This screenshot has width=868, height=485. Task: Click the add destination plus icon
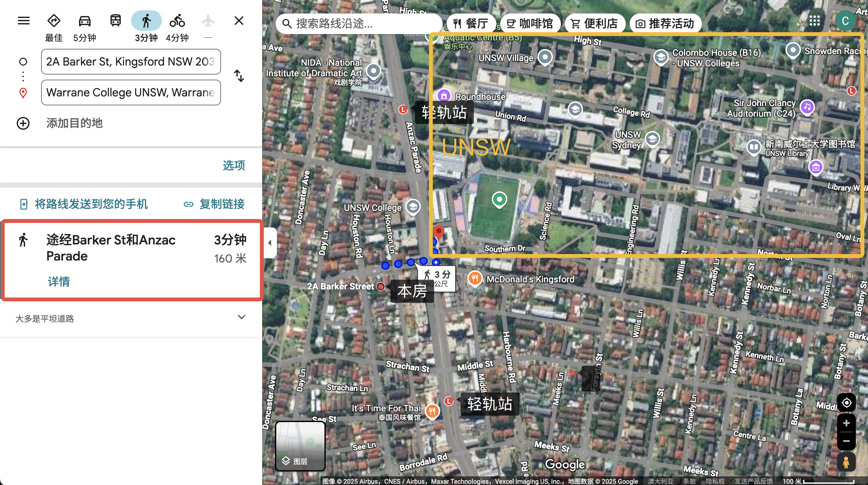23,123
